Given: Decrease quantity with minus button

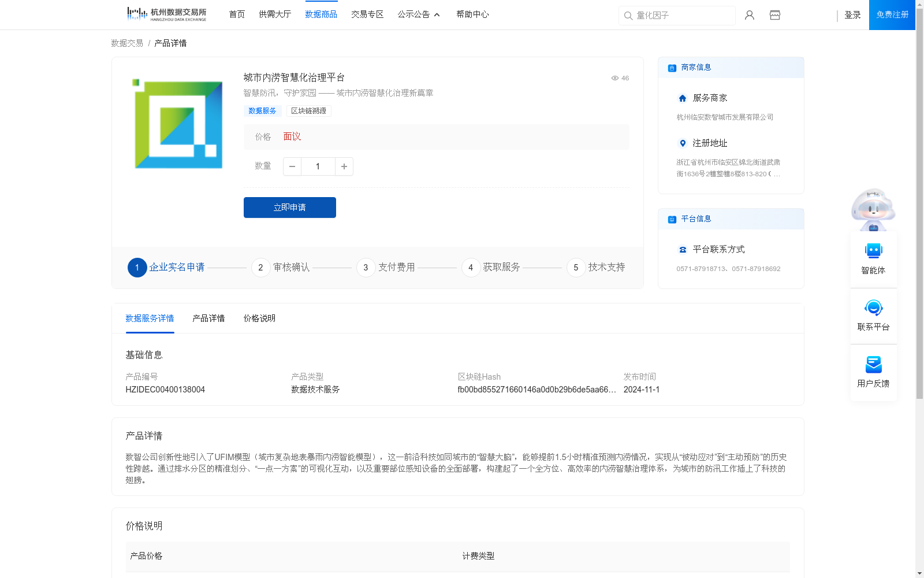Looking at the screenshot, I should click(292, 166).
